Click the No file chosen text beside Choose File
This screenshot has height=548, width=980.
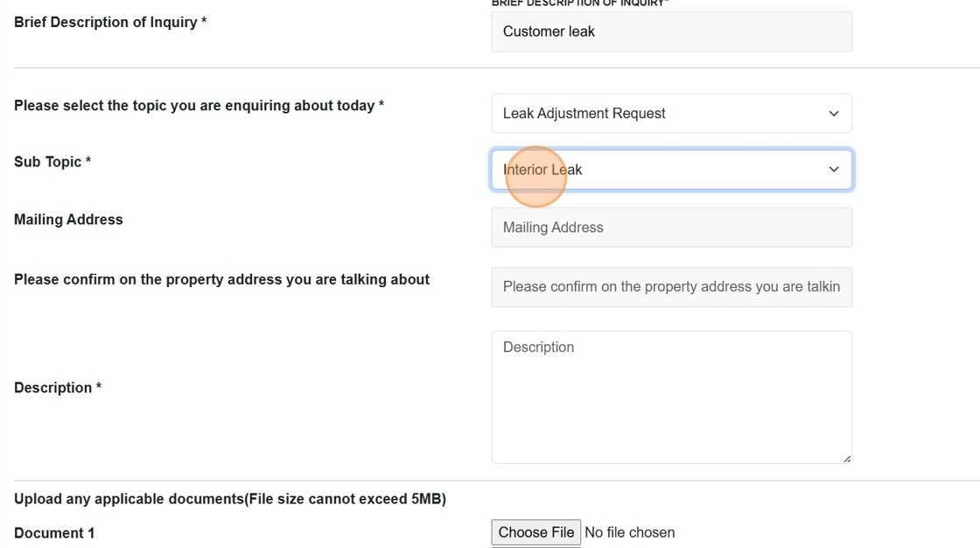pyautogui.click(x=629, y=531)
